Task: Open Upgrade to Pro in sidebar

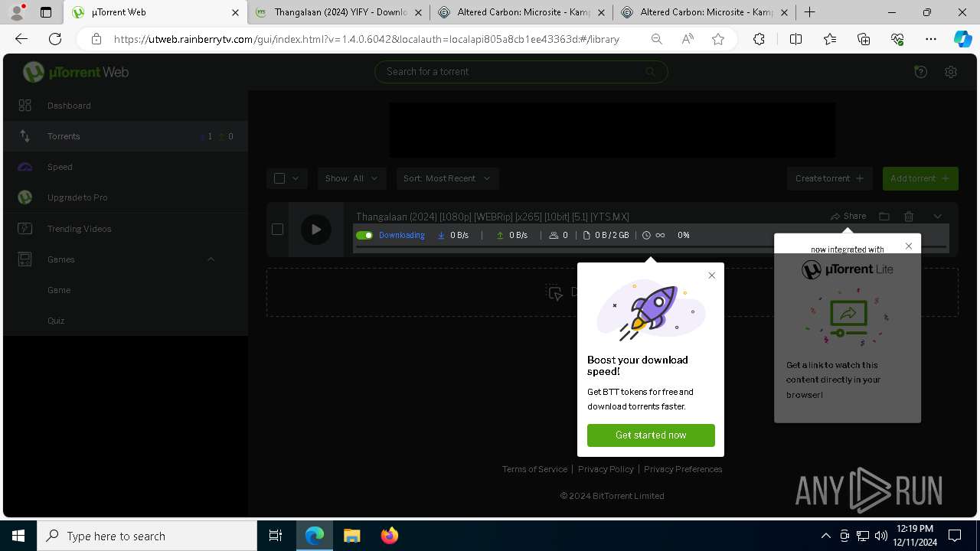Action: click(x=126, y=197)
